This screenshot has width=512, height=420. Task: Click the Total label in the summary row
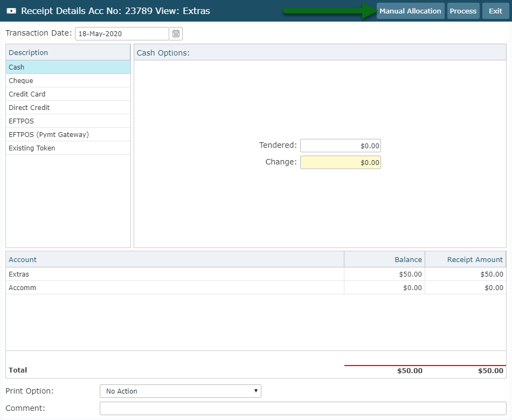(18, 370)
